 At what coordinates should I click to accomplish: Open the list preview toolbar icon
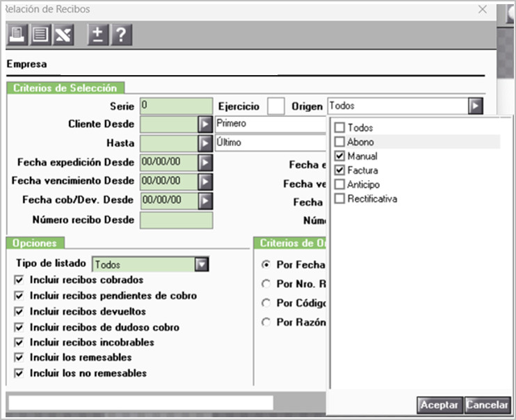pos(40,35)
